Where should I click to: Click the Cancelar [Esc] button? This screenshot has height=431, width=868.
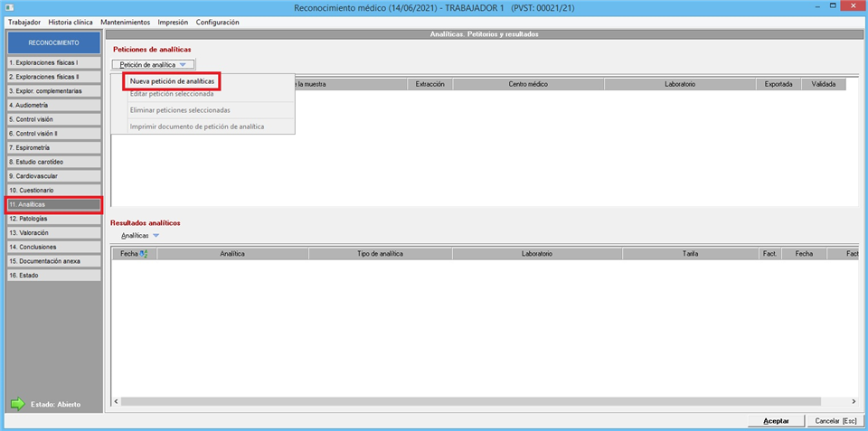(835, 421)
